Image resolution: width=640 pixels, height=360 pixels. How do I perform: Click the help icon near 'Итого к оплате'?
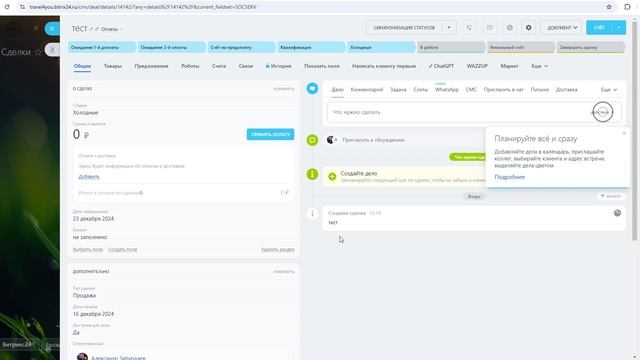coord(141,193)
